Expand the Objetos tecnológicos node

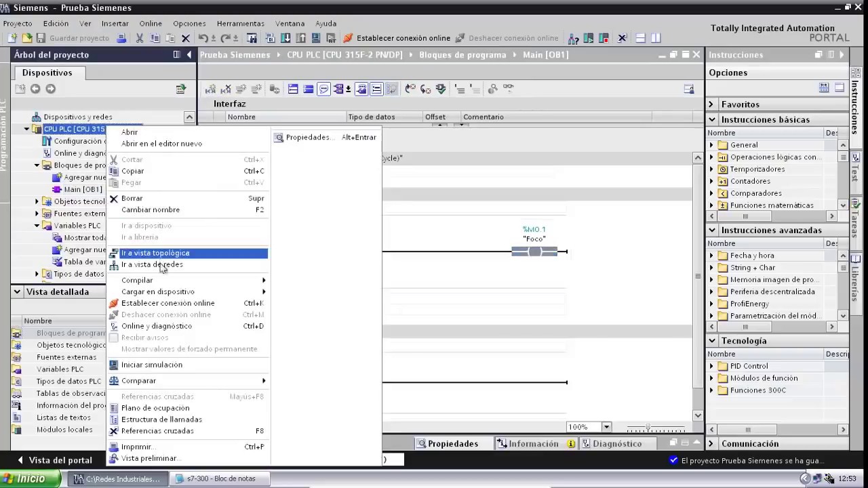tap(37, 201)
